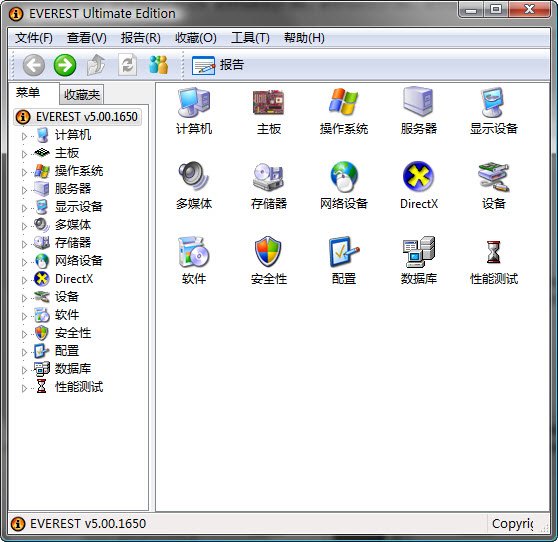
Task: Expand the 显示设备 tree node
Action: [24, 208]
